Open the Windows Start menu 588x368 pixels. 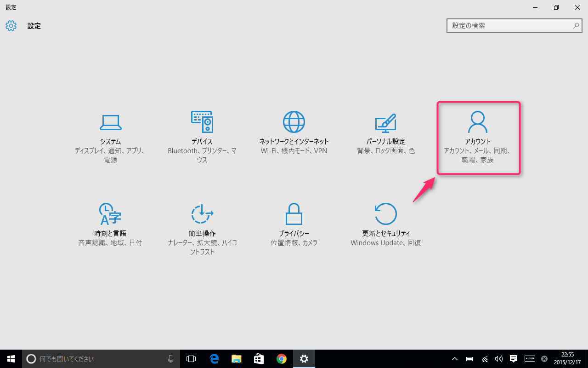(11, 359)
